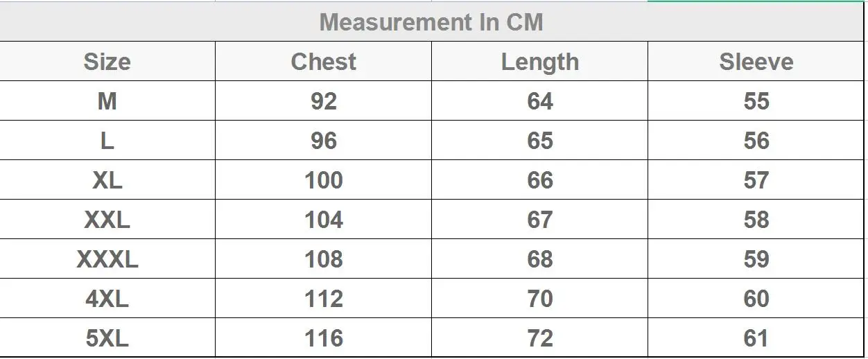Image resolution: width=868 pixels, height=359 pixels.
Task: Click the XXL size cell
Action: pyautogui.click(x=107, y=220)
